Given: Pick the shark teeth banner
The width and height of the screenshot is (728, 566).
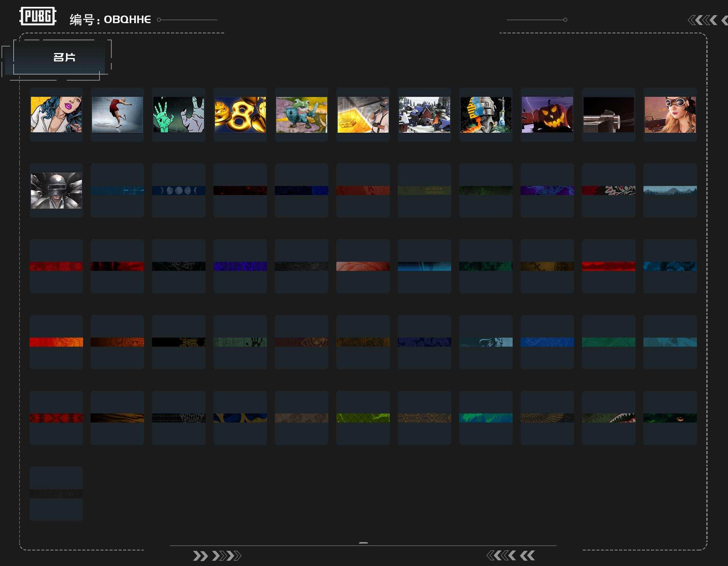Looking at the screenshot, I should pyautogui.click(x=609, y=418).
